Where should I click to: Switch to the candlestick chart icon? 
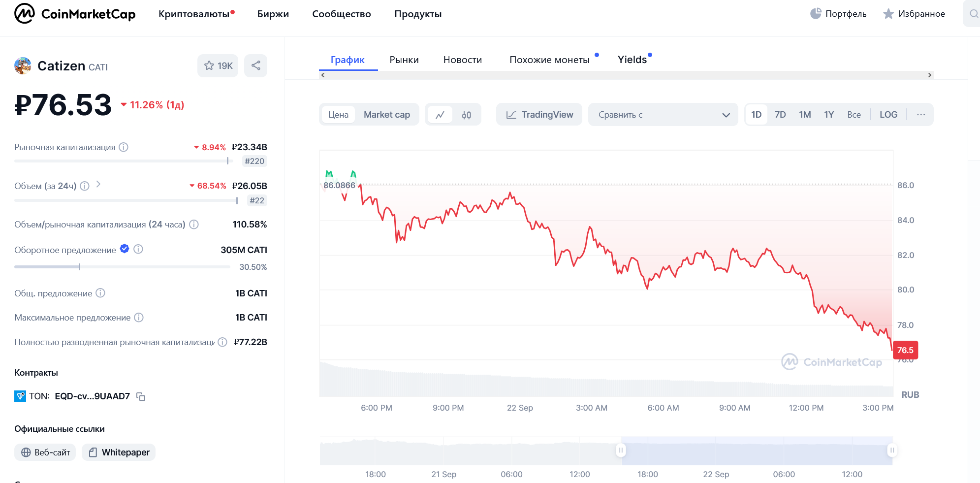pyautogui.click(x=467, y=115)
